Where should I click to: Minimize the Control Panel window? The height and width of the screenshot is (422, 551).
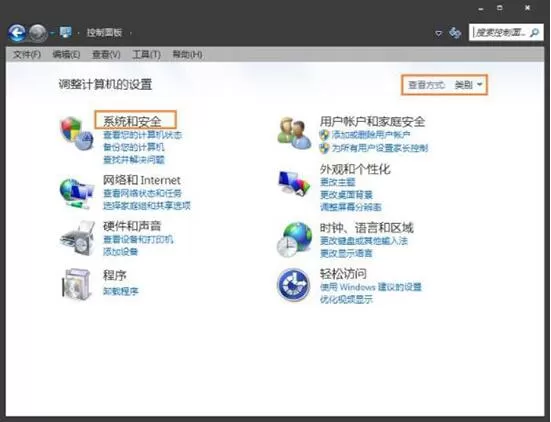[481, 9]
